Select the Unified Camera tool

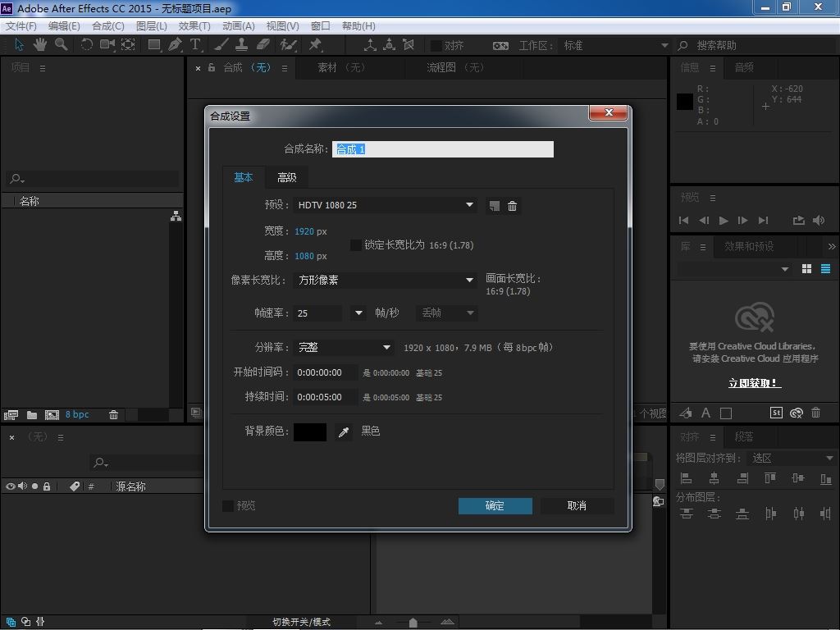(x=107, y=45)
